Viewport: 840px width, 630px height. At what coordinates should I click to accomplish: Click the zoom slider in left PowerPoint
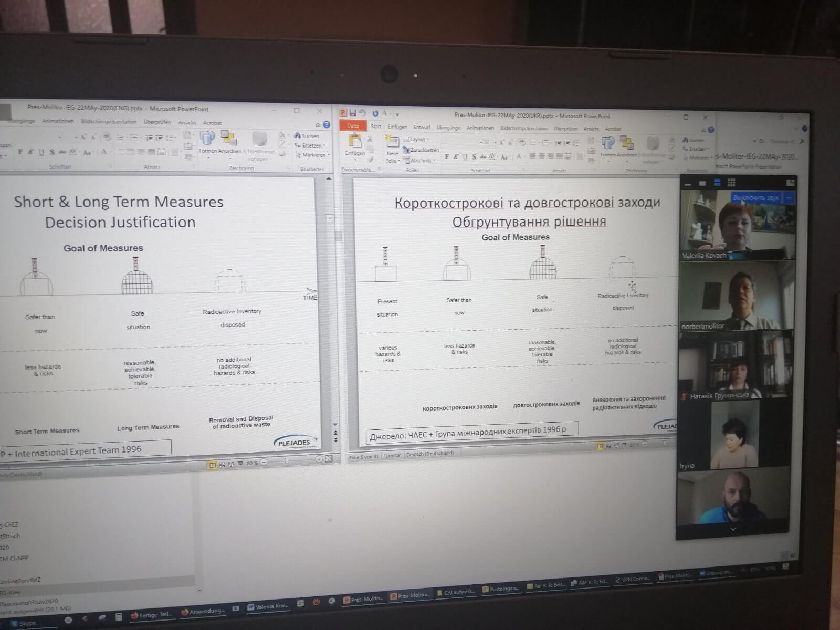pyautogui.click(x=287, y=460)
